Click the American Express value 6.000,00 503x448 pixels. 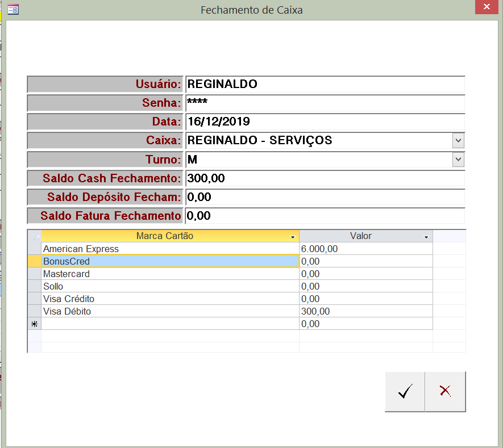tap(365, 249)
